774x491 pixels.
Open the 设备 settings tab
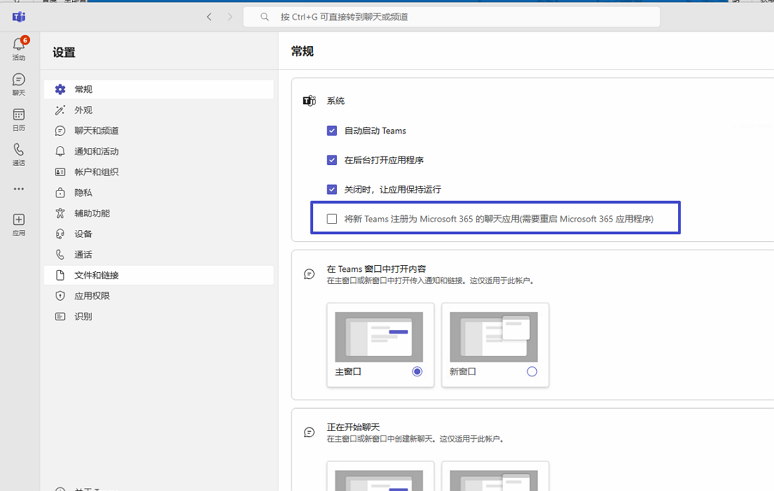point(158,234)
